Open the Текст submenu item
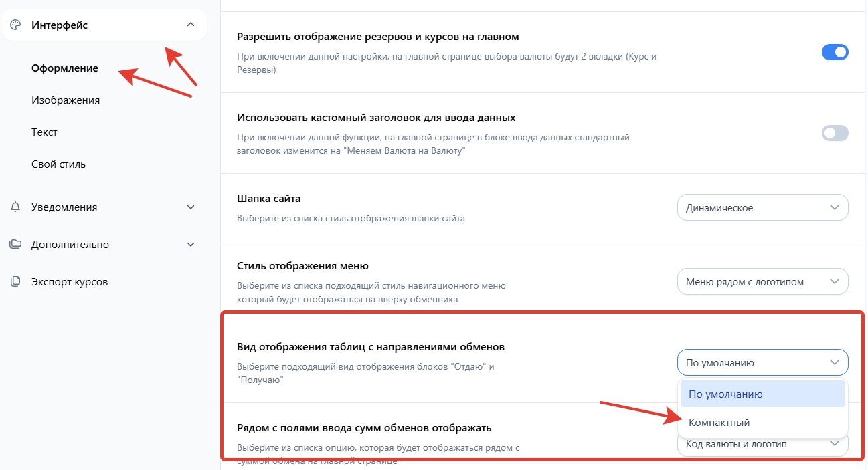 pos(44,132)
